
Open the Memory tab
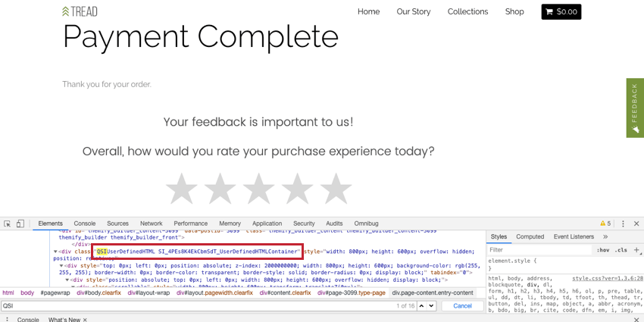[x=230, y=224]
